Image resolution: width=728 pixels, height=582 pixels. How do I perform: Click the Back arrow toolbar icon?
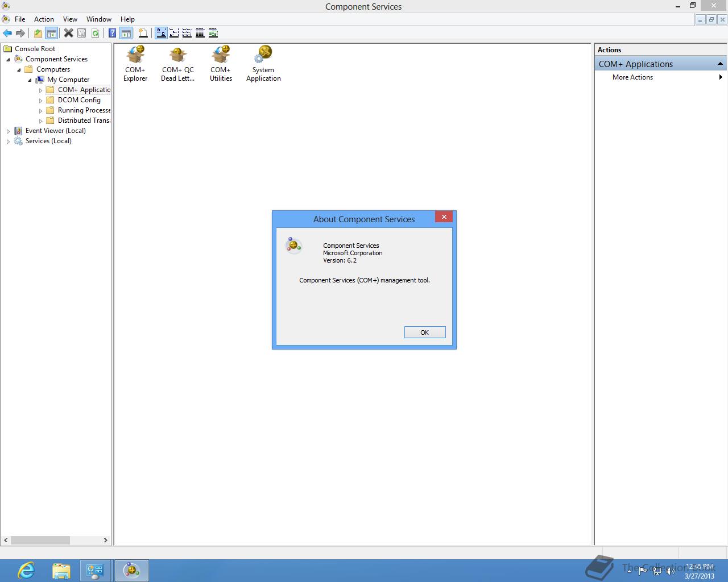click(7, 33)
